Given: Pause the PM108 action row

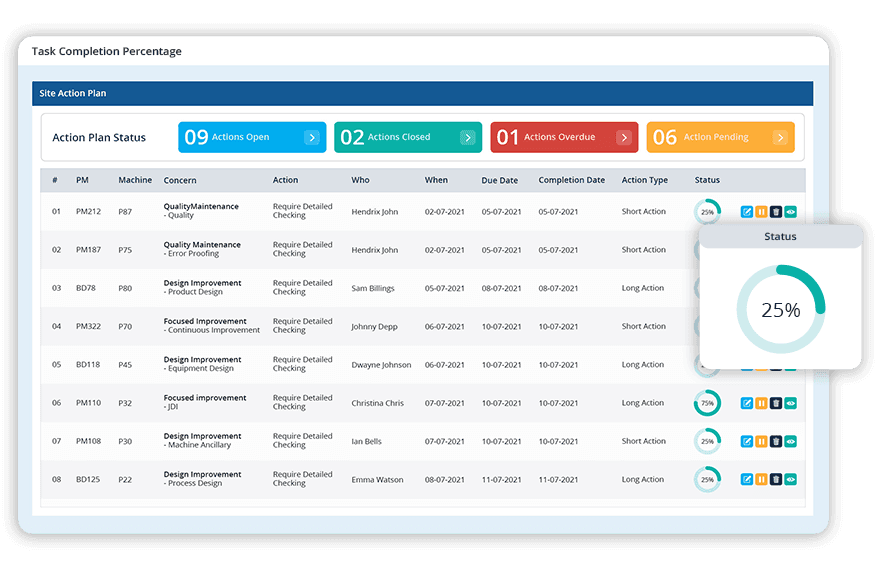Looking at the screenshot, I should (761, 441).
